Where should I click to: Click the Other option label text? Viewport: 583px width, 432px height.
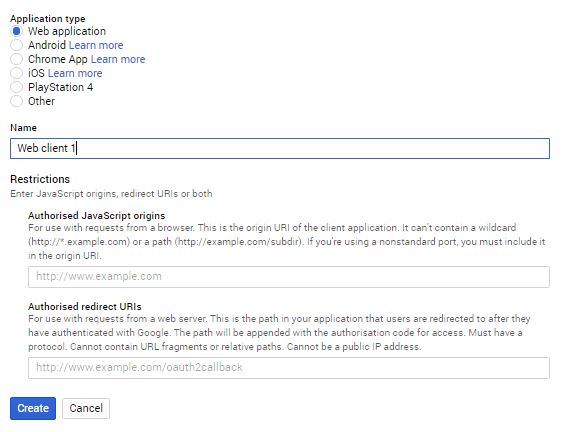point(42,101)
